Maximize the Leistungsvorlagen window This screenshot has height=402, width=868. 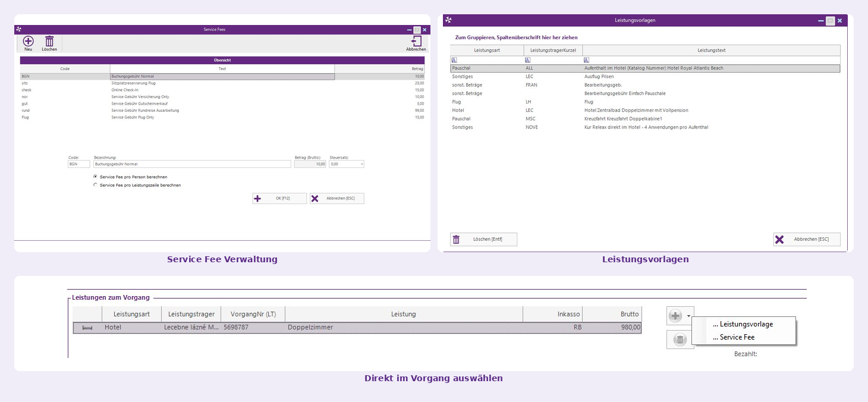pos(831,20)
